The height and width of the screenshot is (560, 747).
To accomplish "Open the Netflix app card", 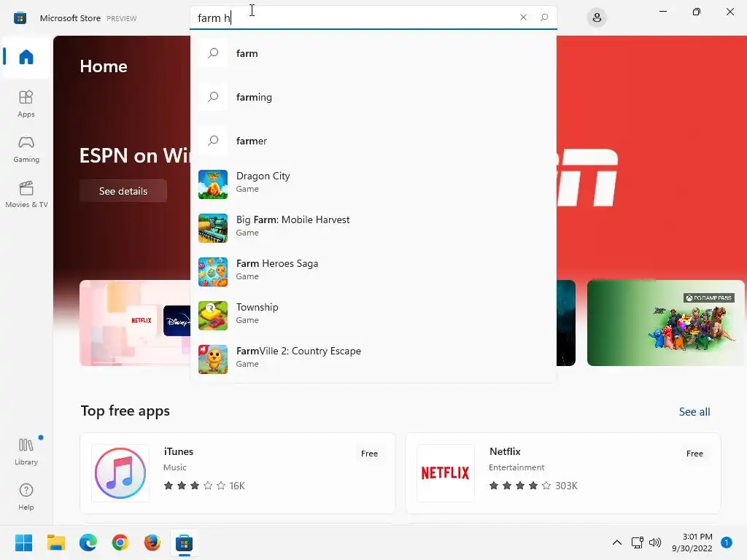I will [563, 473].
